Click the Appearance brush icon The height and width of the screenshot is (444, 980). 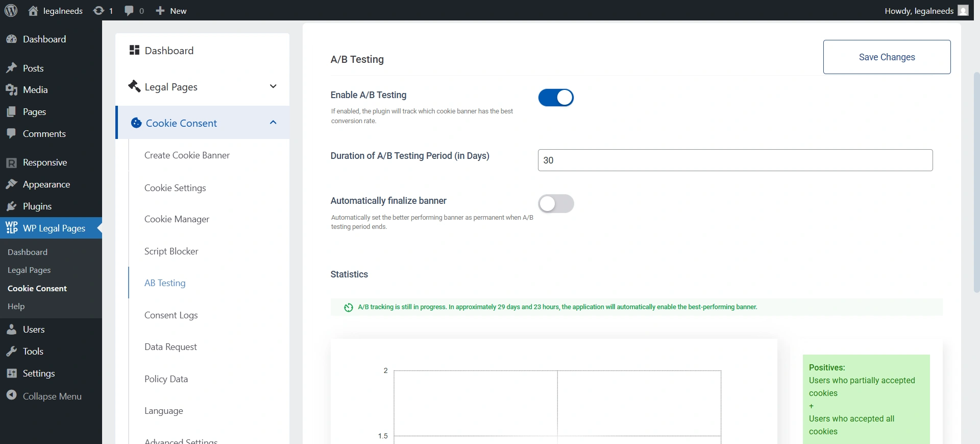[11, 184]
